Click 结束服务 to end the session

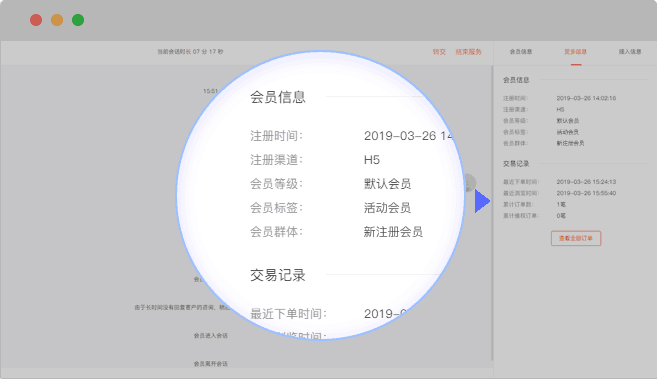tap(468, 52)
